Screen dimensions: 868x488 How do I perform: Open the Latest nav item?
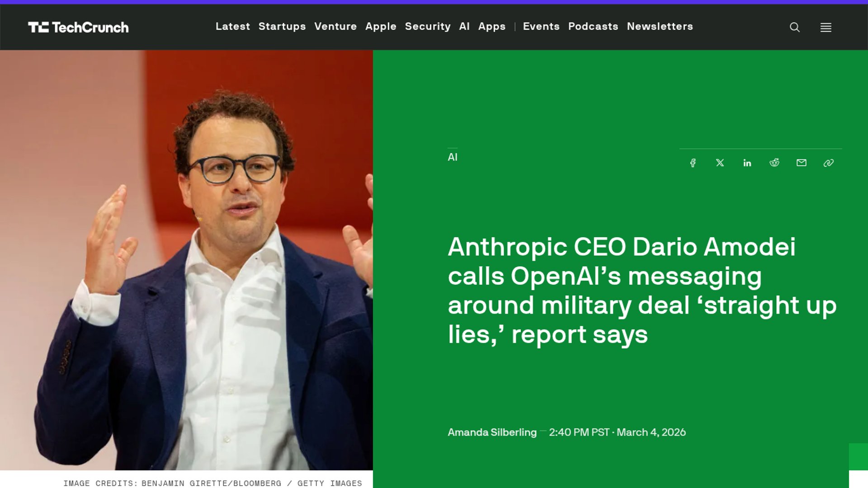tap(232, 26)
